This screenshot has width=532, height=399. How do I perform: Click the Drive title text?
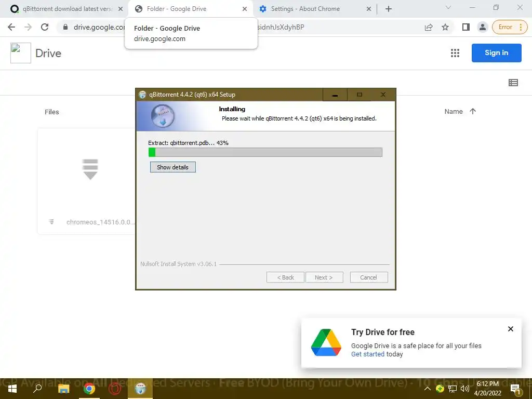point(48,54)
